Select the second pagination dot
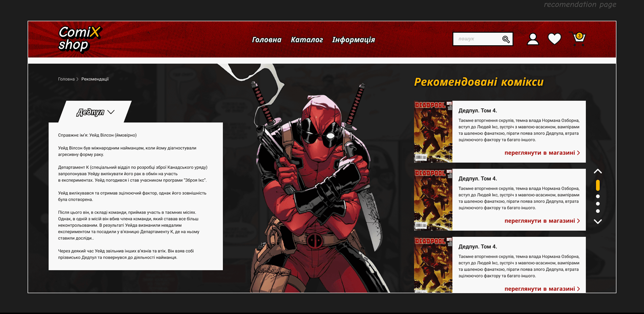644x314 pixels. 598,196
